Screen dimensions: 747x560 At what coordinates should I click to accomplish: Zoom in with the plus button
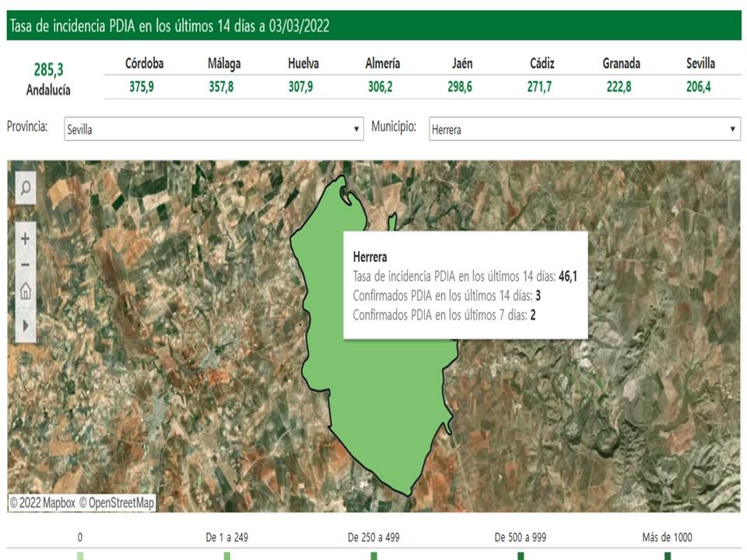pyautogui.click(x=26, y=239)
